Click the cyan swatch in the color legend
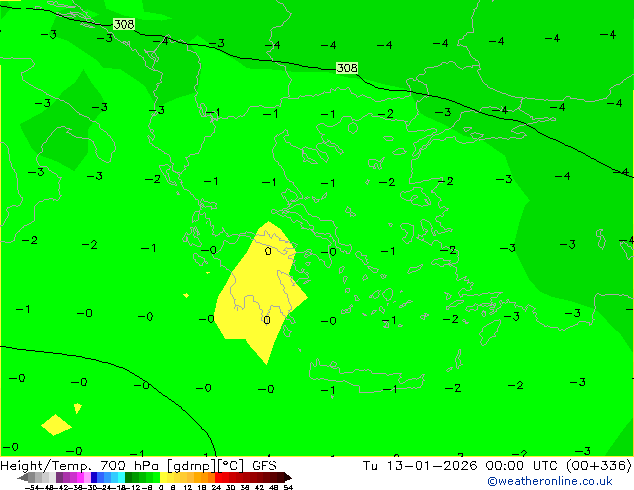 [x=122, y=477]
